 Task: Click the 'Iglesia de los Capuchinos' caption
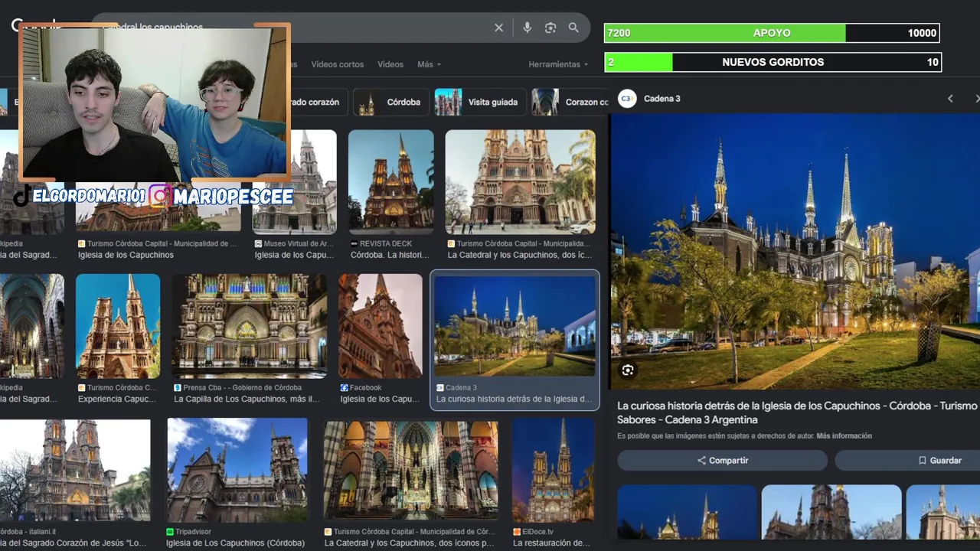point(126,255)
